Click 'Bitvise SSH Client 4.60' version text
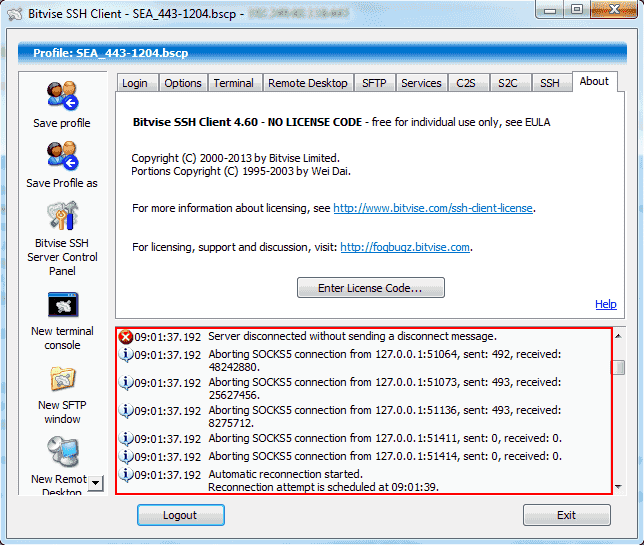Image resolution: width=644 pixels, height=545 pixels. point(195,122)
